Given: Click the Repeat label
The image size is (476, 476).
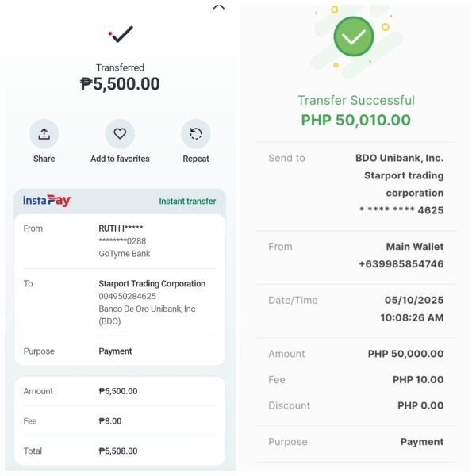Looking at the screenshot, I should [196, 159].
